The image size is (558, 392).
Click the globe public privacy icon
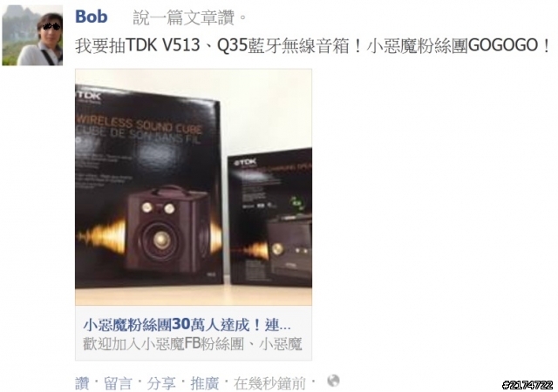[333, 381]
